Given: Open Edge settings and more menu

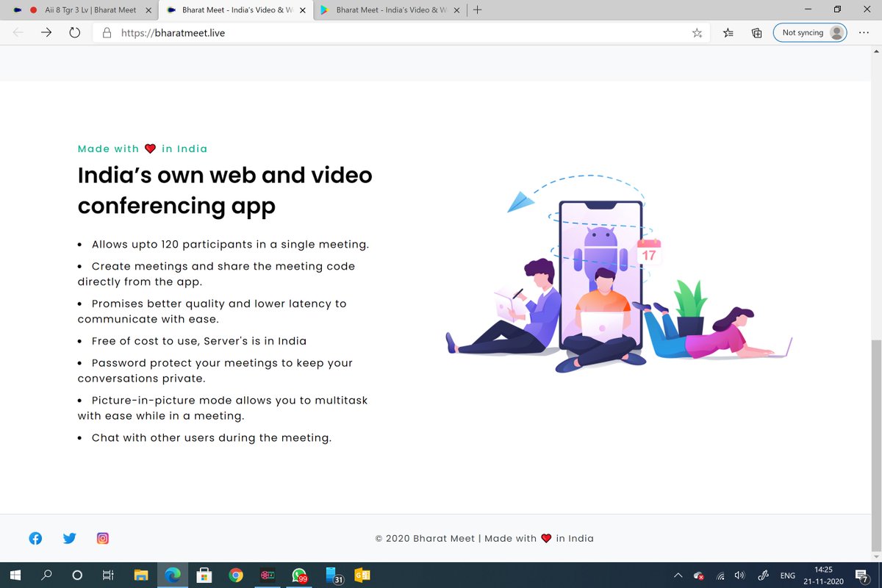Looking at the screenshot, I should (x=865, y=33).
